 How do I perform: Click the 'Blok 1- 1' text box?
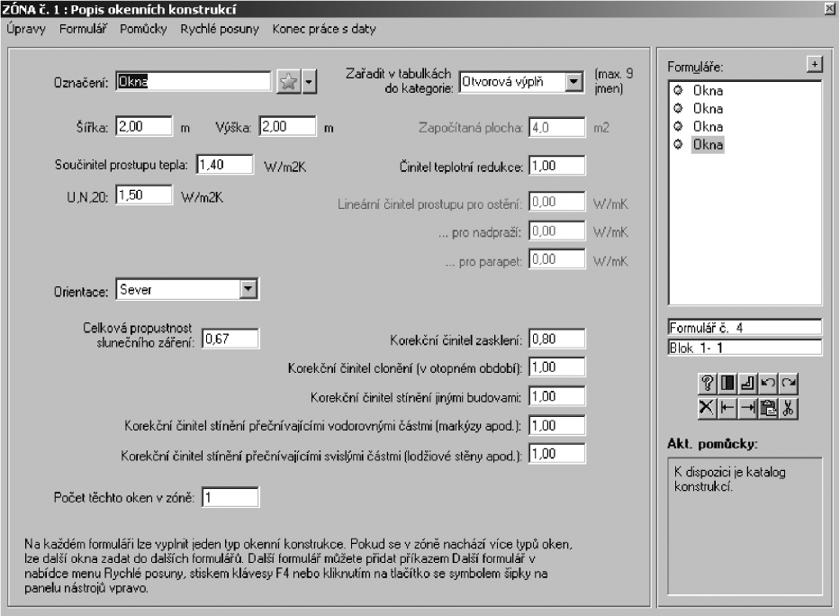pos(745,347)
